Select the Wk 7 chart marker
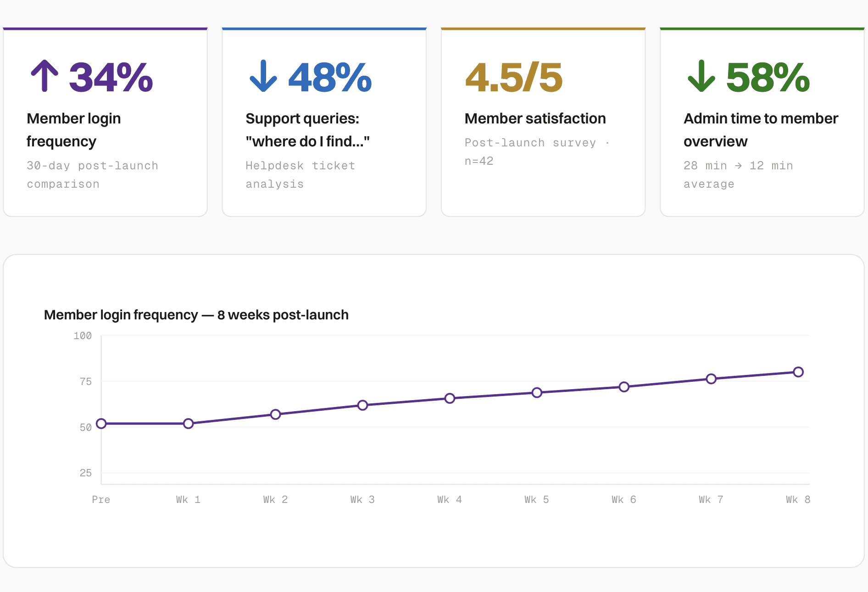868x592 pixels. point(711,379)
